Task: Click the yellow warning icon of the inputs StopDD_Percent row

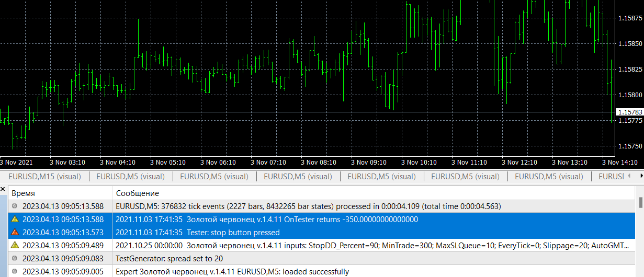Action: [14, 245]
